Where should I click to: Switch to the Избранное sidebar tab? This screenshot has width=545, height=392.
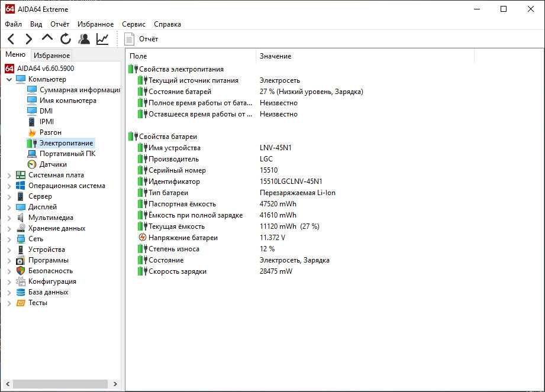tap(51, 55)
